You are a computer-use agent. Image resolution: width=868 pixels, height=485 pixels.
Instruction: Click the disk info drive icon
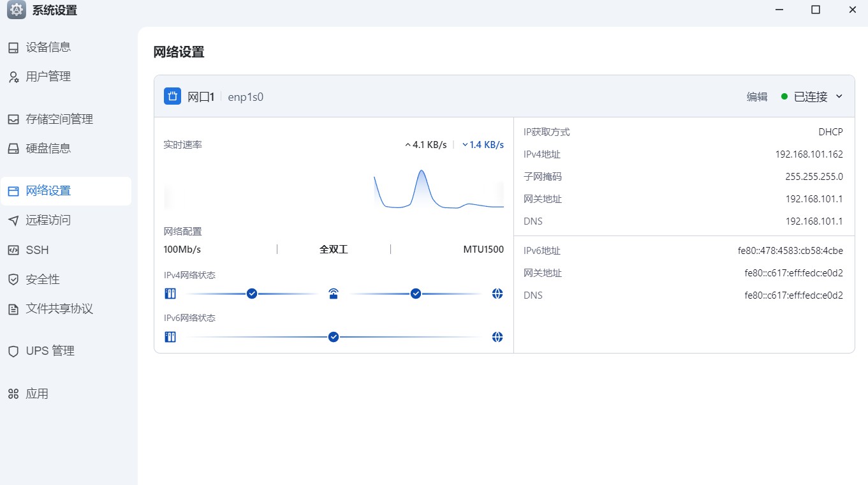[13, 149]
